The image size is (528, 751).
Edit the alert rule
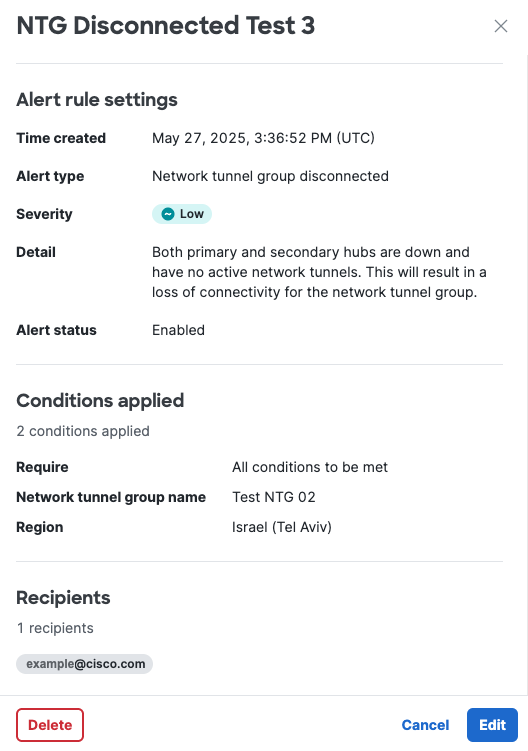click(492, 725)
